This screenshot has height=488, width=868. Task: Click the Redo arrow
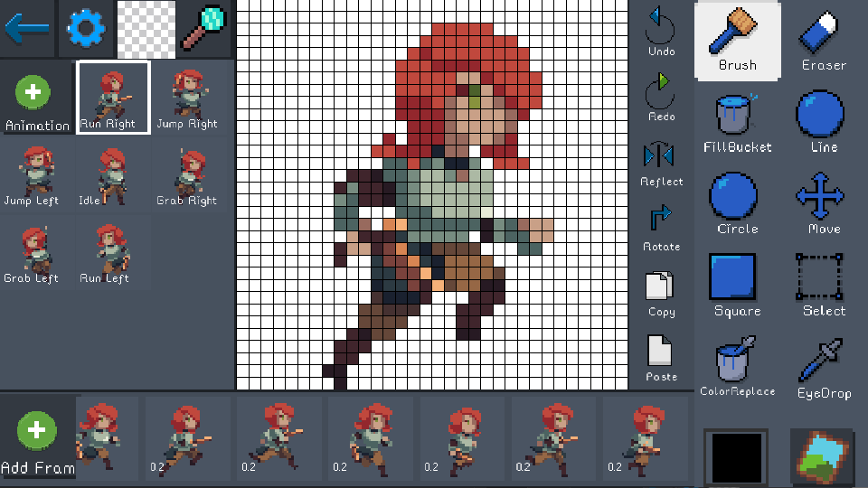click(x=661, y=98)
